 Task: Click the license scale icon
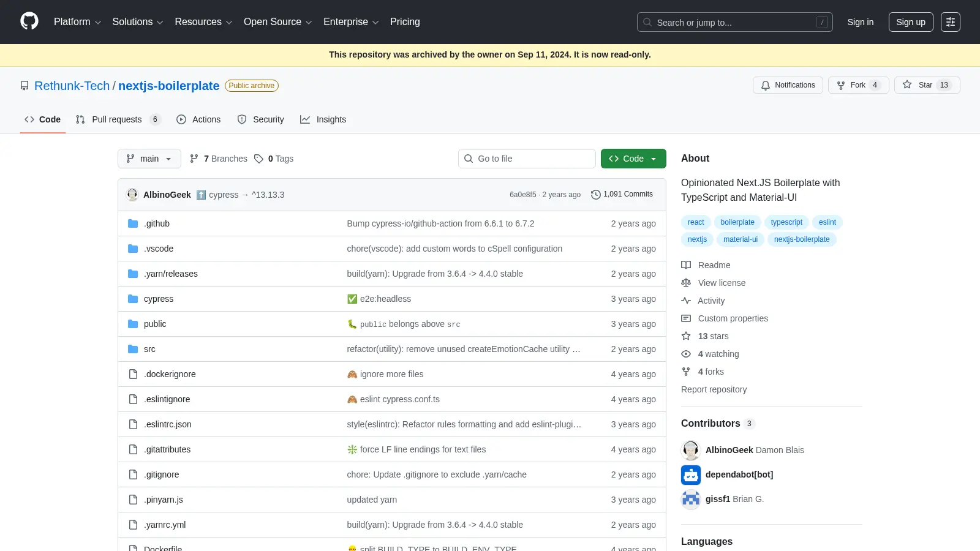tap(686, 283)
